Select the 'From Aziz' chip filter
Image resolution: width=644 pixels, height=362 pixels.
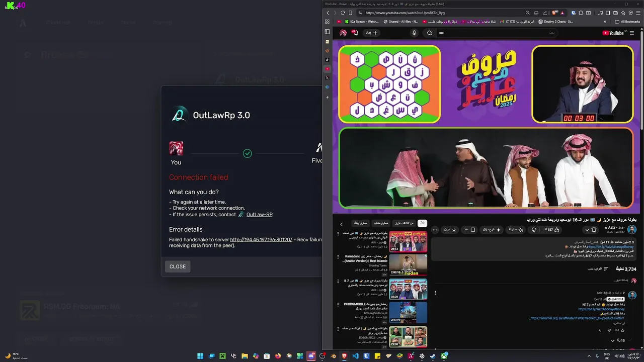pyautogui.click(x=404, y=223)
